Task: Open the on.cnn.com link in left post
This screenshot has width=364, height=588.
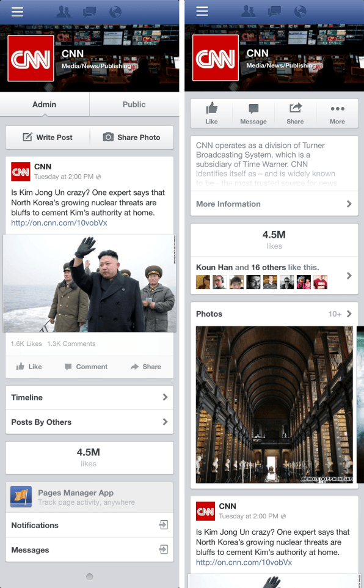Action: [x=59, y=222]
